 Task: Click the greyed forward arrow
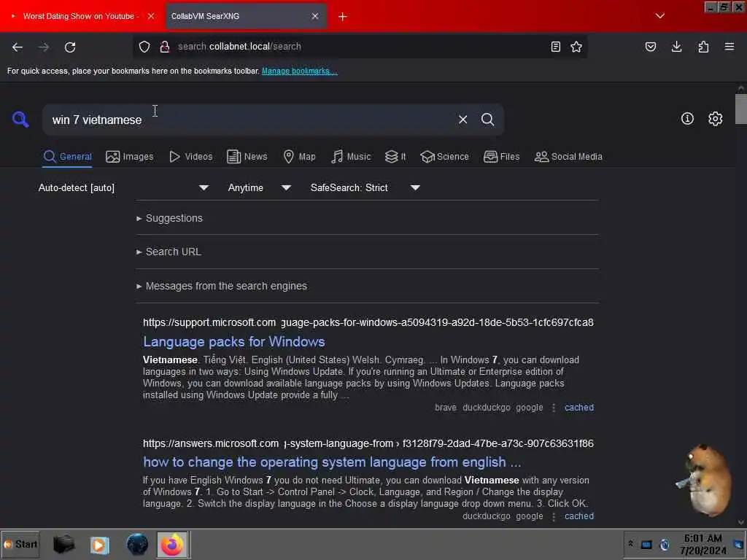point(44,47)
